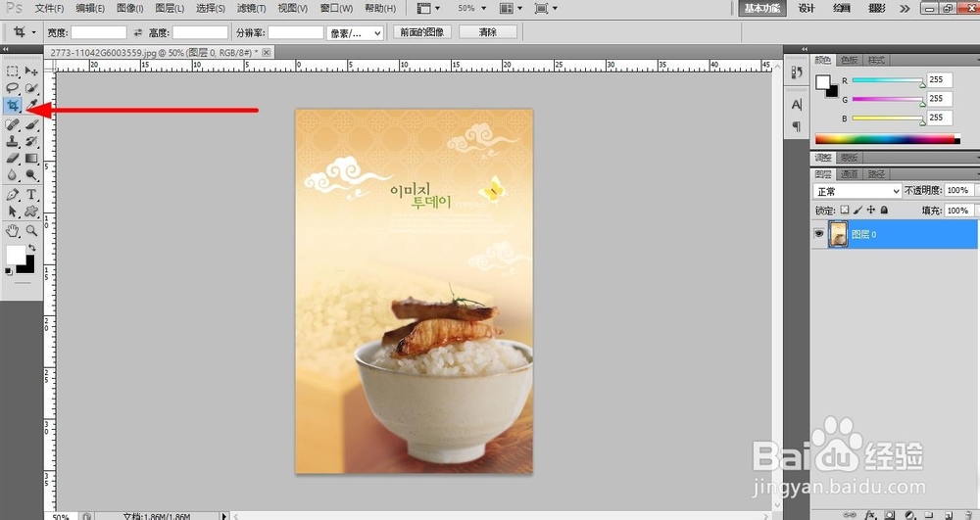Reset default foreground and background colors
The width and height of the screenshot is (980, 520).
(x=8, y=271)
